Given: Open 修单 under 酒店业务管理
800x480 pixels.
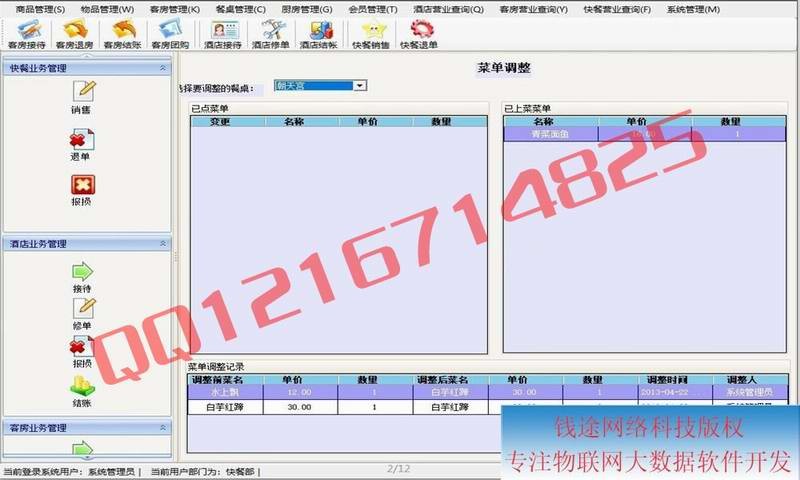Looking at the screenshot, I should [83, 314].
